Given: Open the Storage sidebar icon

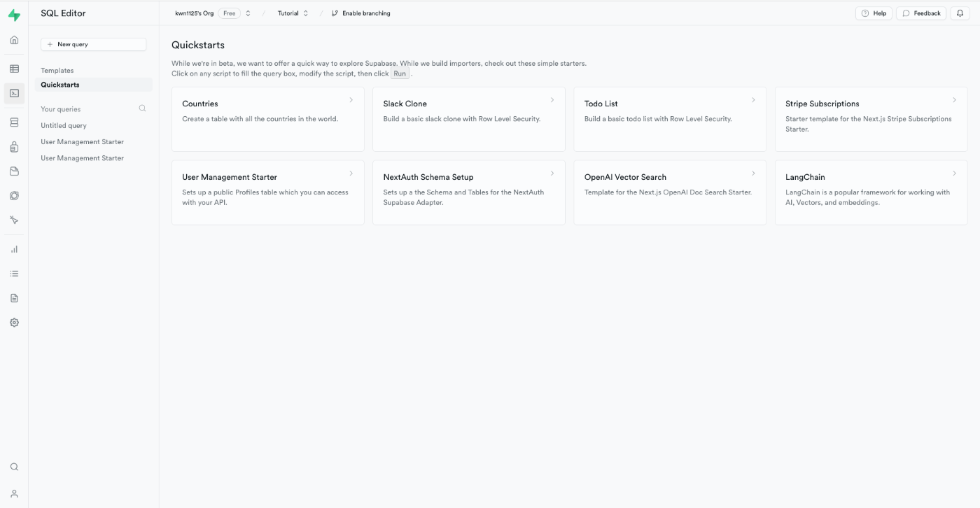Looking at the screenshot, I should pos(14,171).
